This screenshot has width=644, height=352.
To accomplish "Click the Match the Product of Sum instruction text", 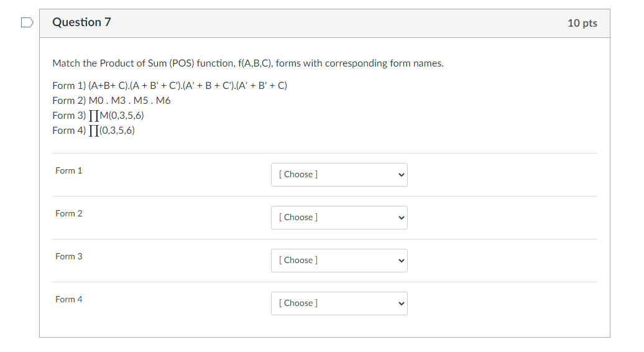I will [247, 63].
